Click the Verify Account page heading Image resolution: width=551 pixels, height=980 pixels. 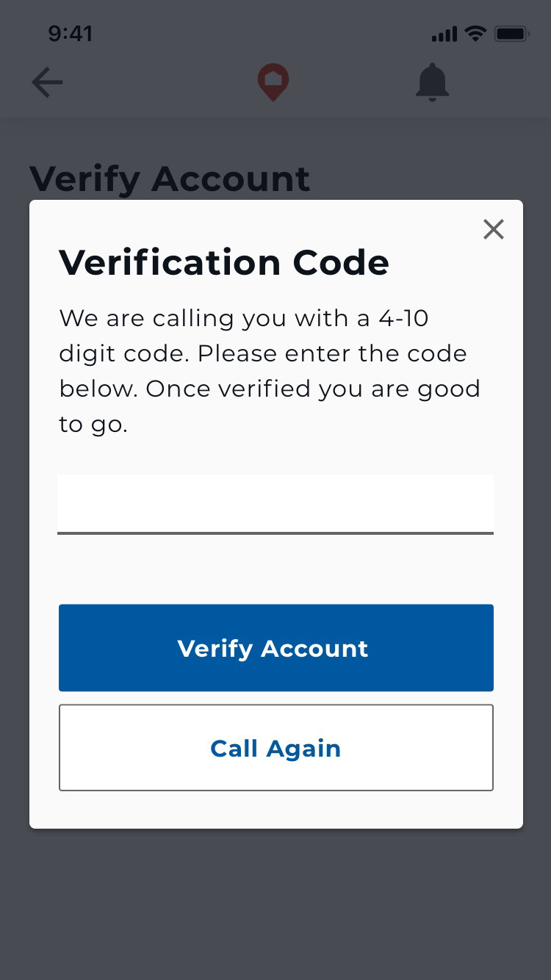(170, 179)
